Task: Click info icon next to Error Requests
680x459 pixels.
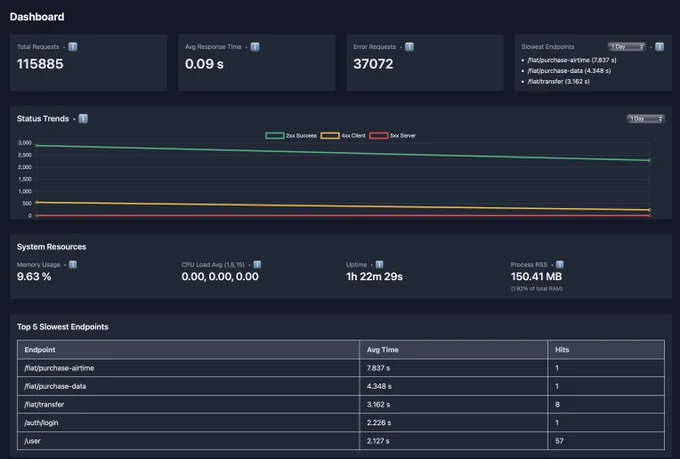Action: tap(409, 47)
